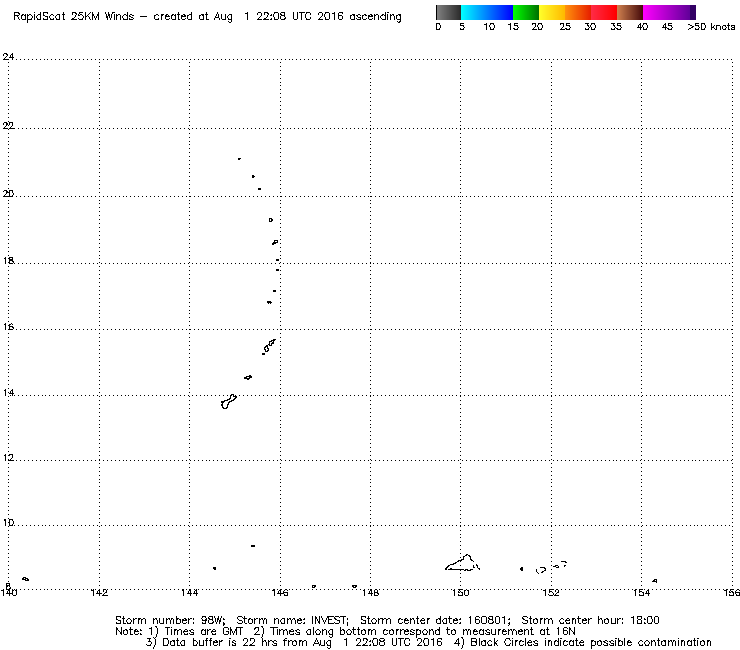Click the elongated island outline below 16N
The width and height of the screenshot is (740, 650).
point(269,346)
